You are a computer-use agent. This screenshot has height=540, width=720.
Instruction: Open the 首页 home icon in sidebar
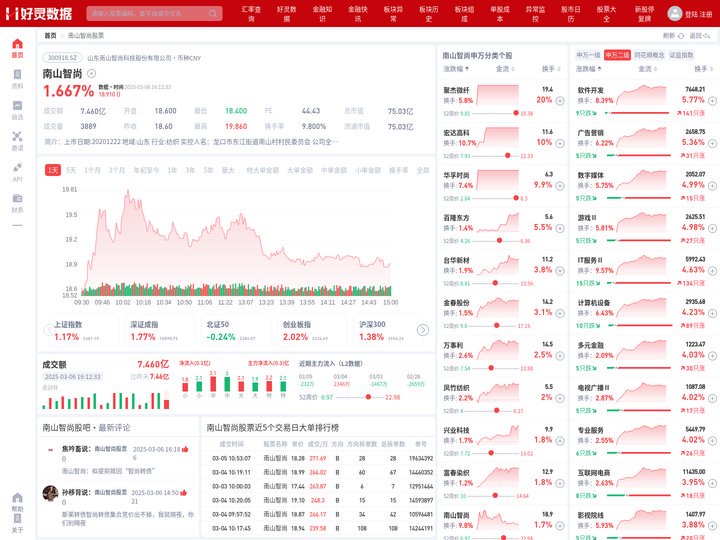pyautogui.click(x=17, y=44)
